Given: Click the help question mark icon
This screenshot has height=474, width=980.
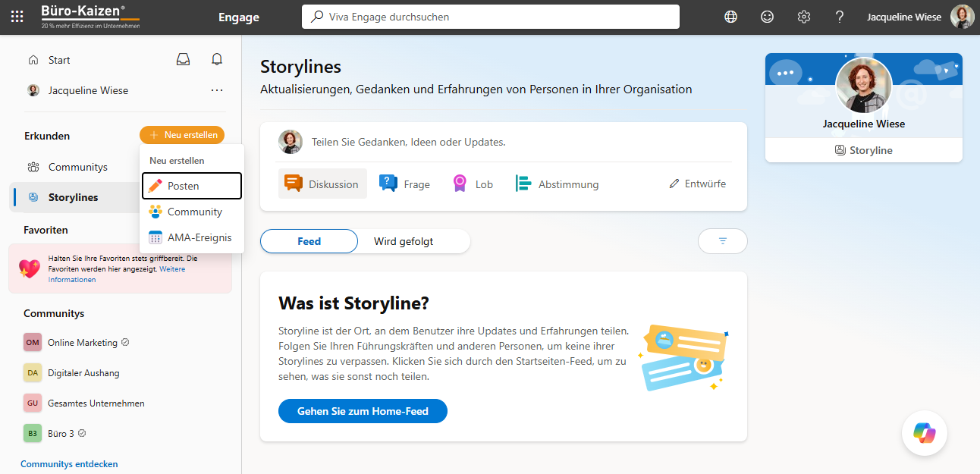Looking at the screenshot, I should tap(840, 17).
